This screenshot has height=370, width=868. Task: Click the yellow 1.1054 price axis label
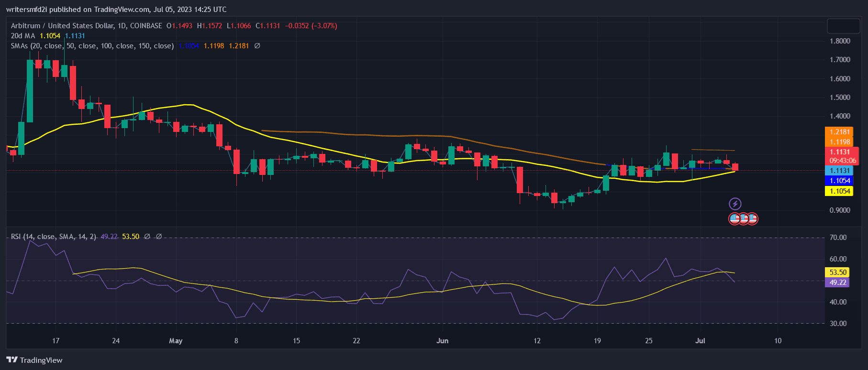[x=840, y=191]
